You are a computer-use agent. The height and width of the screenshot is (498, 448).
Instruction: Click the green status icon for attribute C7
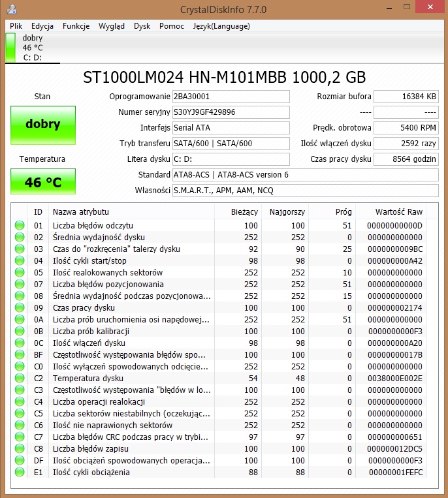coord(20,437)
